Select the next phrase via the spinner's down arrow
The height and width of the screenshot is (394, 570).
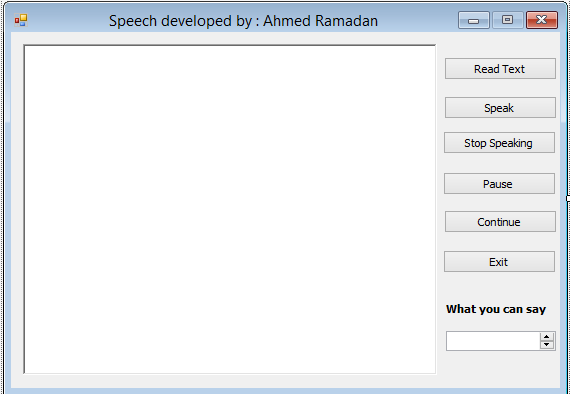[x=546, y=345]
